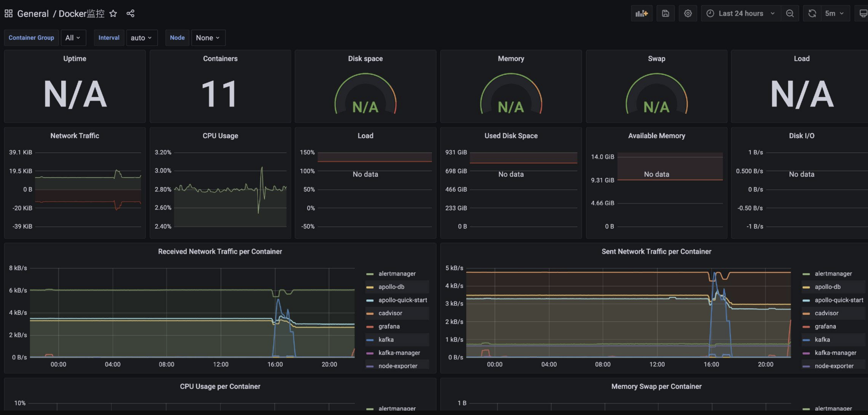868x415 pixels.
Task: Toggle grafana series in Received Traffic legend
Action: (389, 326)
